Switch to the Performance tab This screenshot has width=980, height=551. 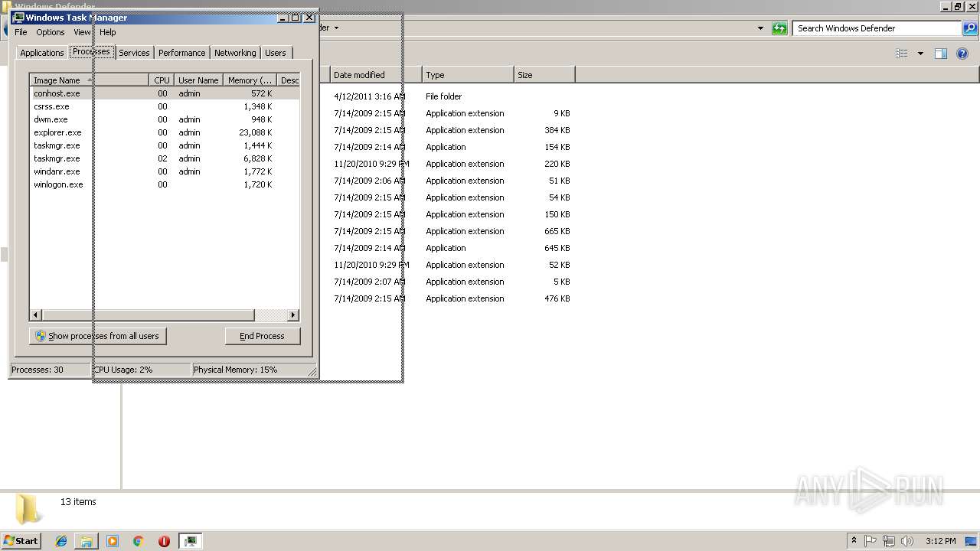(181, 53)
